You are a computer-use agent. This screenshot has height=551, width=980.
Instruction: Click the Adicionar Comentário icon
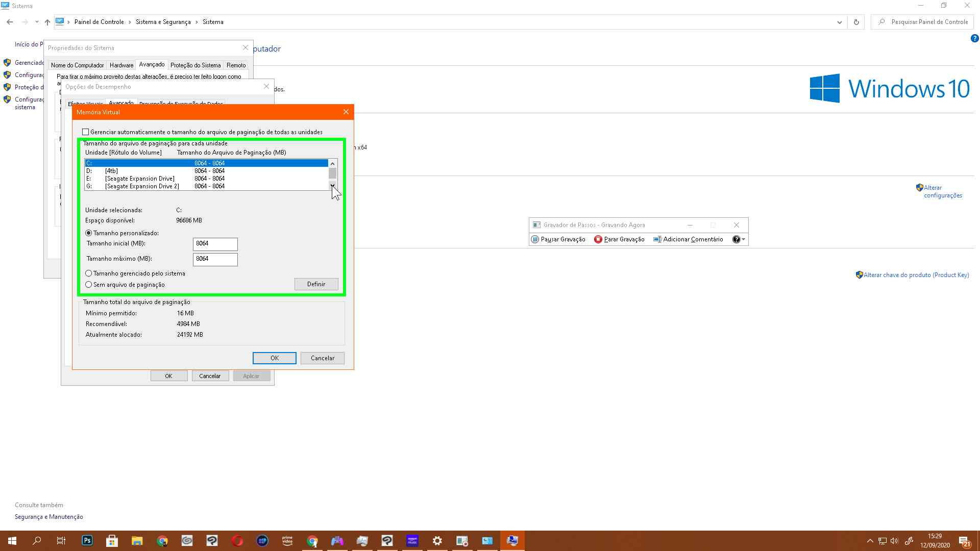(657, 239)
